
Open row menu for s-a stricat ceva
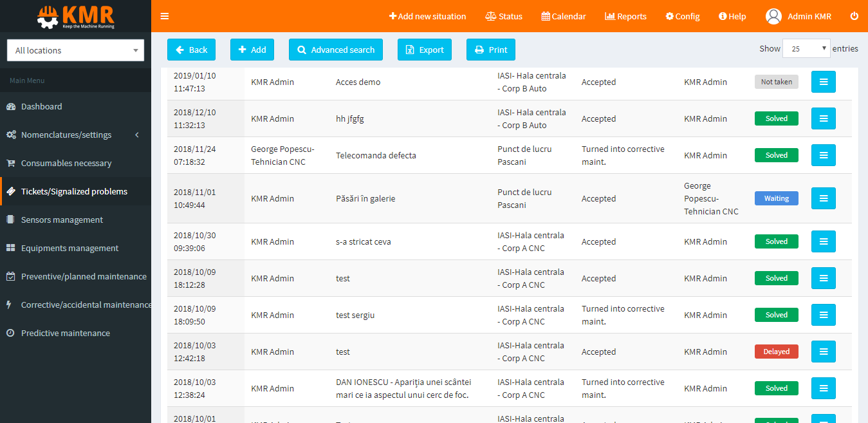click(824, 241)
